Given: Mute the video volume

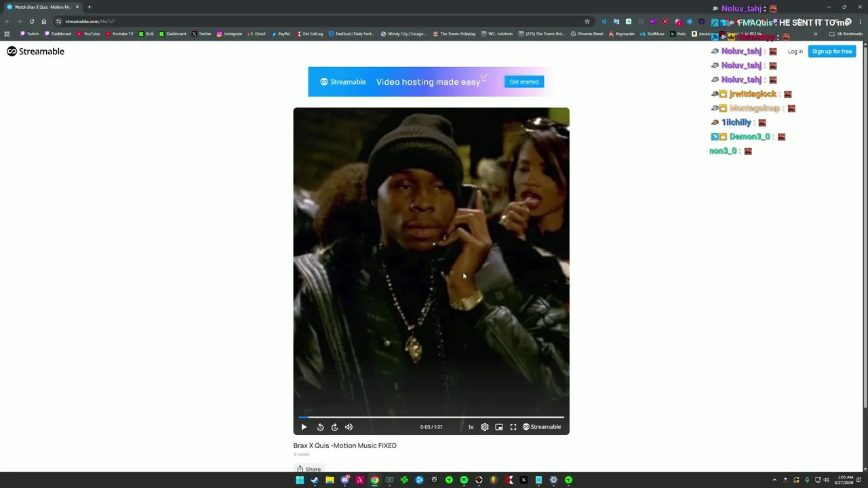Looking at the screenshot, I should pyautogui.click(x=349, y=427).
